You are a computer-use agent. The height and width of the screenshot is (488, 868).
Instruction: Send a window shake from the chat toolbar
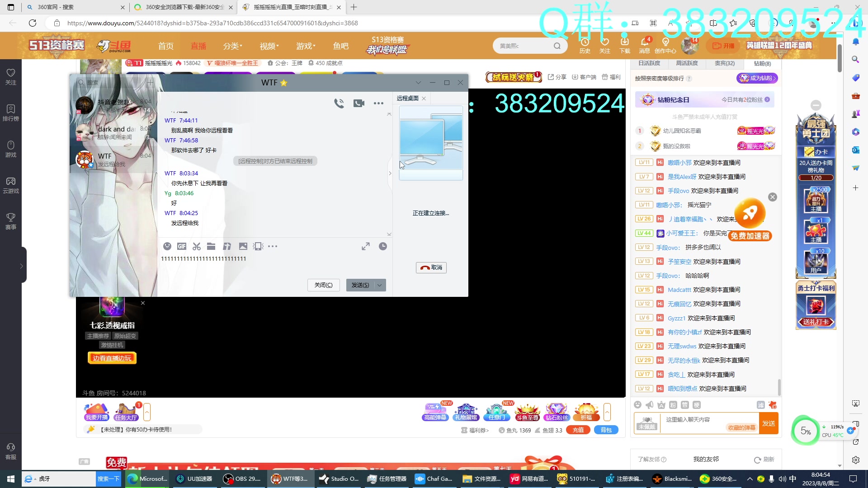click(x=258, y=246)
